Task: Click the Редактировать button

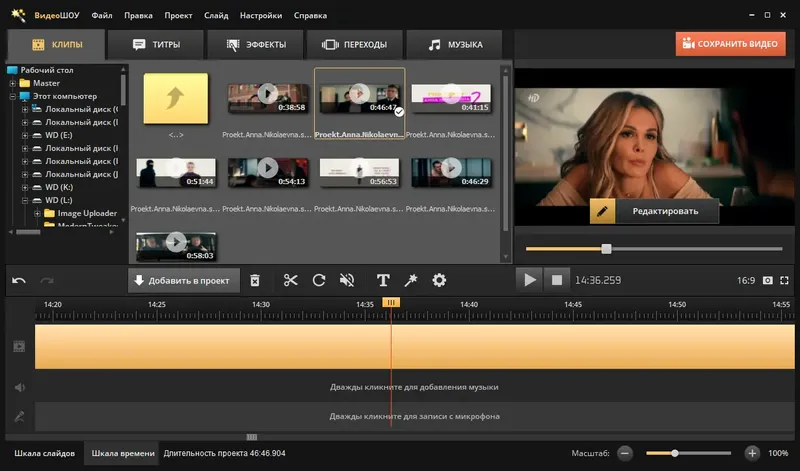Action: pyautogui.click(x=665, y=211)
